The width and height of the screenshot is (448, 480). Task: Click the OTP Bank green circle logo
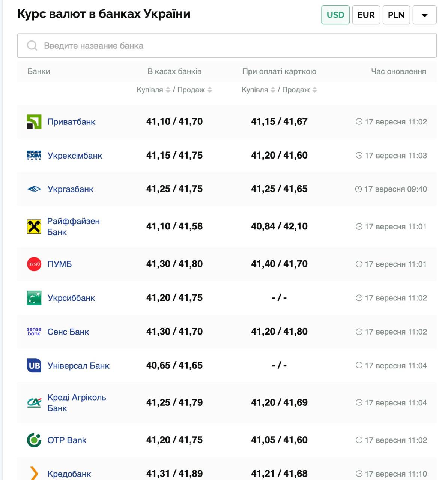(x=34, y=440)
